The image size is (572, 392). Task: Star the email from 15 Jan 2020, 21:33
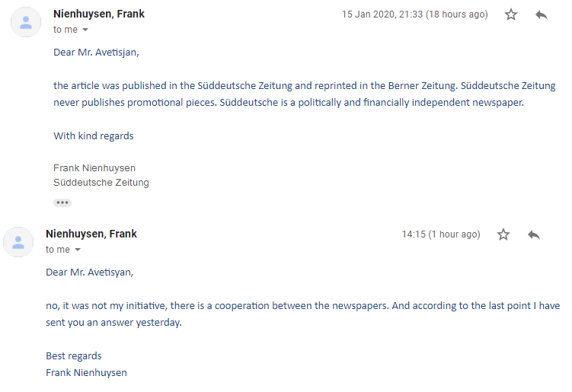pos(511,14)
